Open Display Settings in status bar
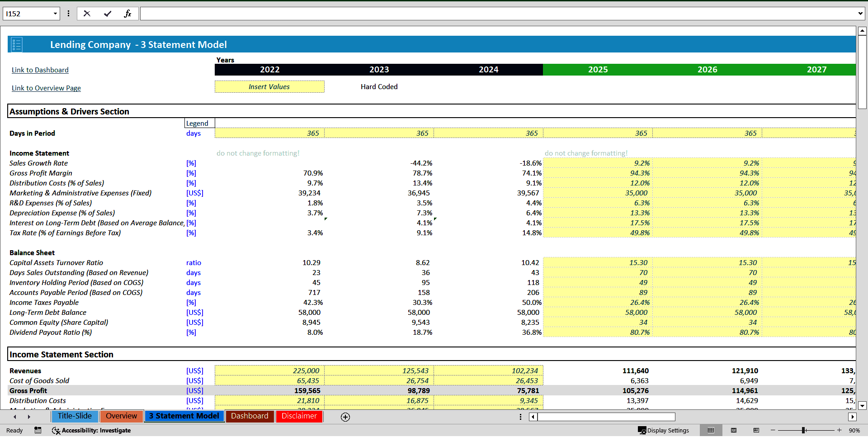 click(664, 430)
